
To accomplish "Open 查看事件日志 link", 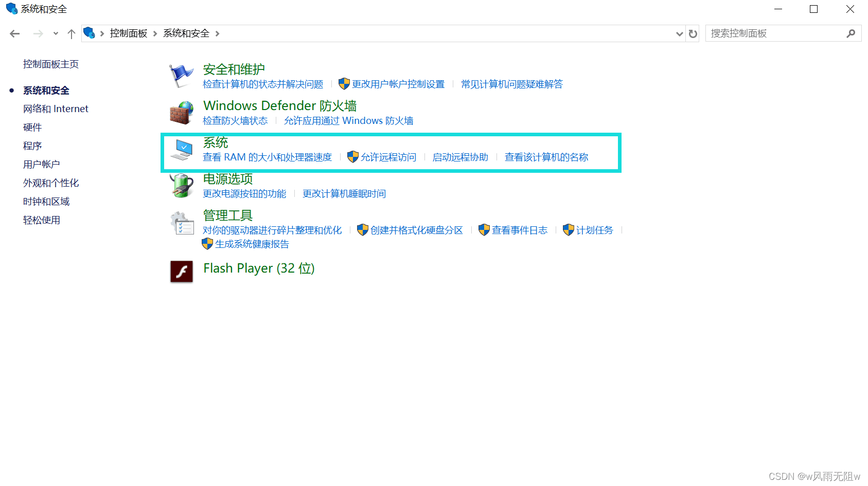I will tap(519, 230).
